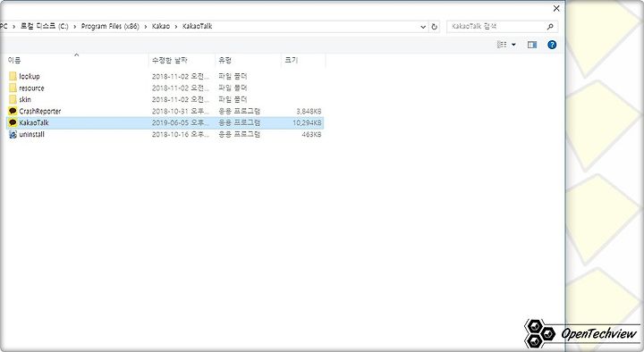
Task: Select the resource file name
Action: point(31,88)
